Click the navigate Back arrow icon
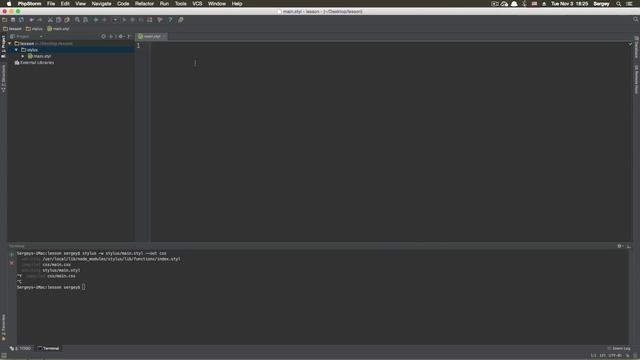The image size is (640, 360). (96, 20)
